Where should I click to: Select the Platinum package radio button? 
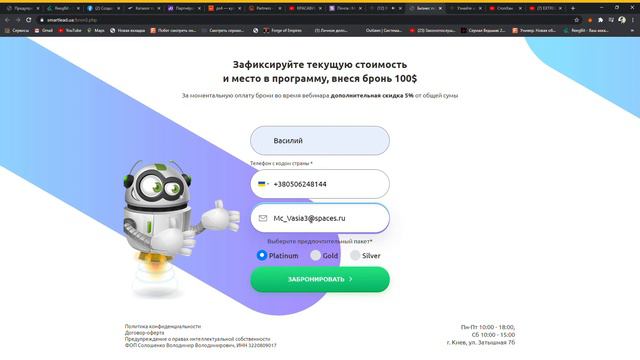click(x=262, y=256)
